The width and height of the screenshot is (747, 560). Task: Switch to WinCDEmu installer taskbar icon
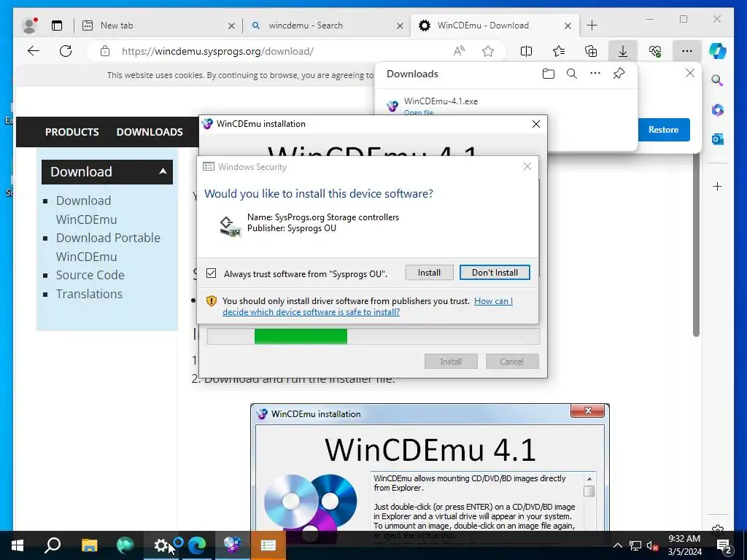[233, 545]
